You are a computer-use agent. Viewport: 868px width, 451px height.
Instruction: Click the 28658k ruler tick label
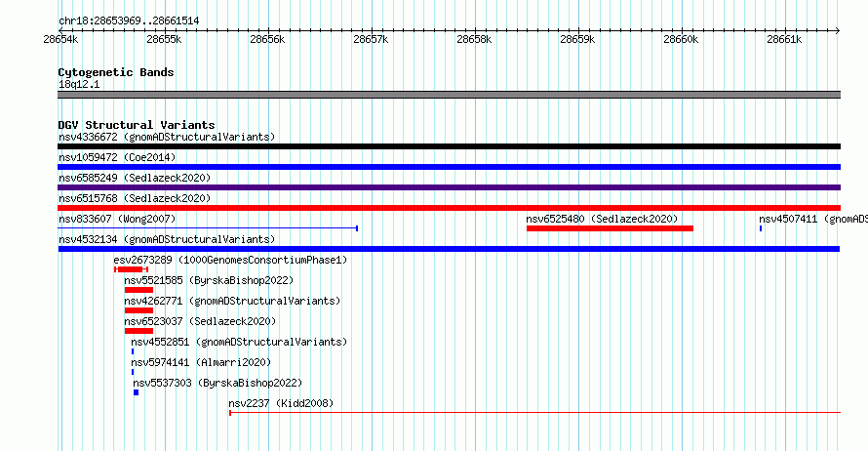pos(474,39)
